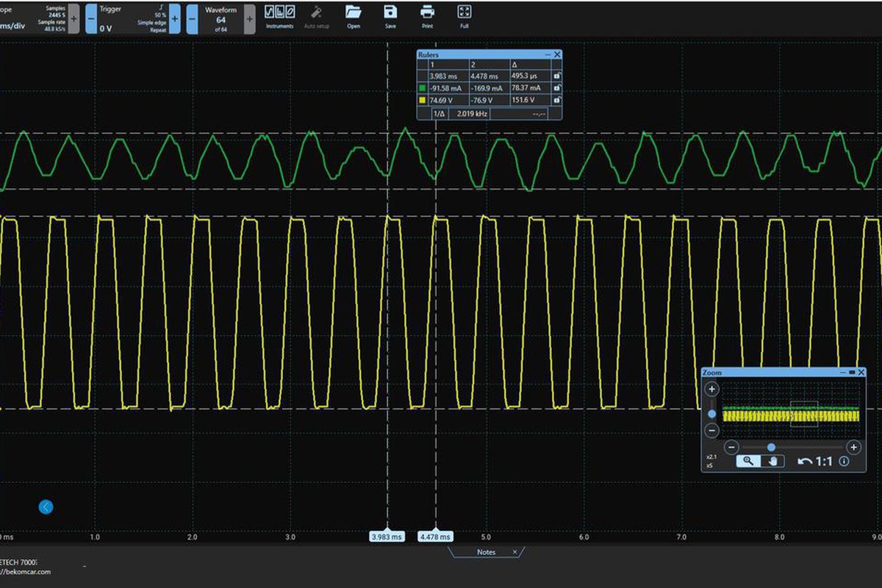Toggle lock for the time ruler row
Image resolution: width=882 pixels, height=588 pixels.
tap(556, 76)
